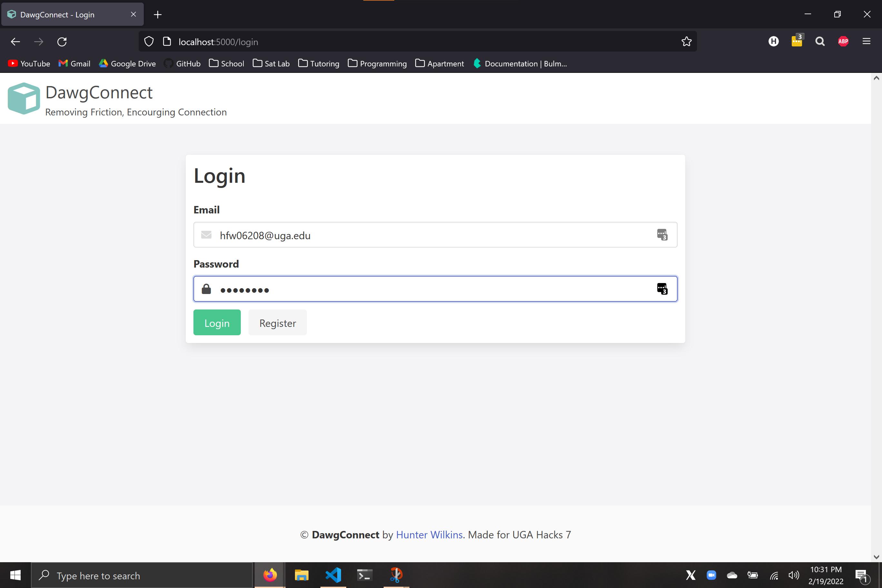Viewport: 882px width, 588px height.
Task: Bookmark page with the star icon
Action: tap(686, 42)
